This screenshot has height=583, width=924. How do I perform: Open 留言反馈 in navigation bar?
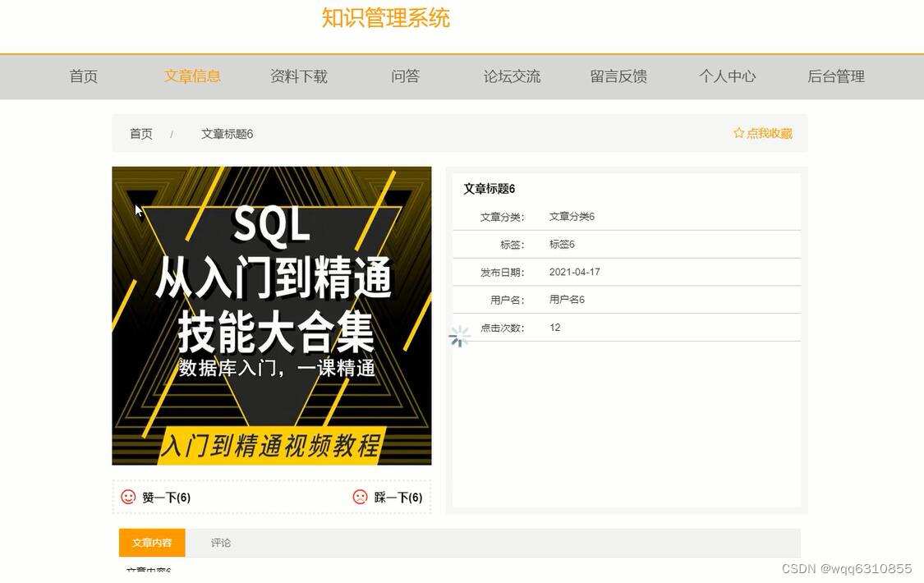[618, 76]
